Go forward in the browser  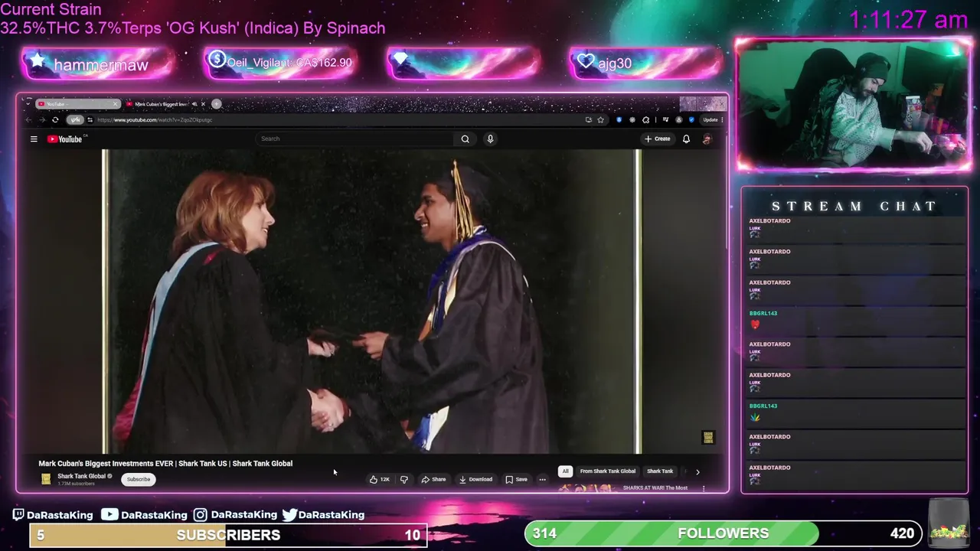[42, 119]
